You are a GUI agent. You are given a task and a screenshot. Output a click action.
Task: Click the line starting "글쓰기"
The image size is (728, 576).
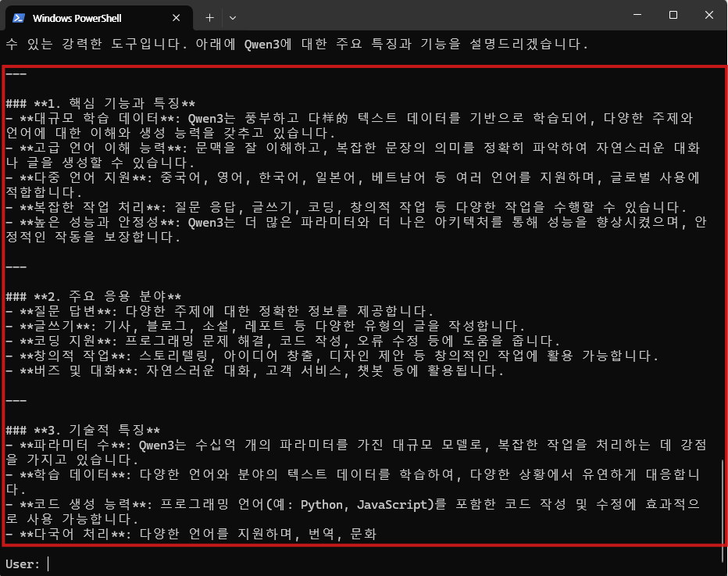pos(265,326)
